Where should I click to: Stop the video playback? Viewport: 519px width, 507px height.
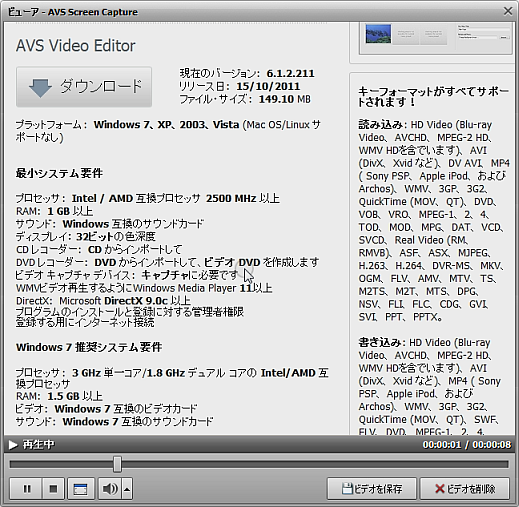pyautogui.click(x=53, y=489)
